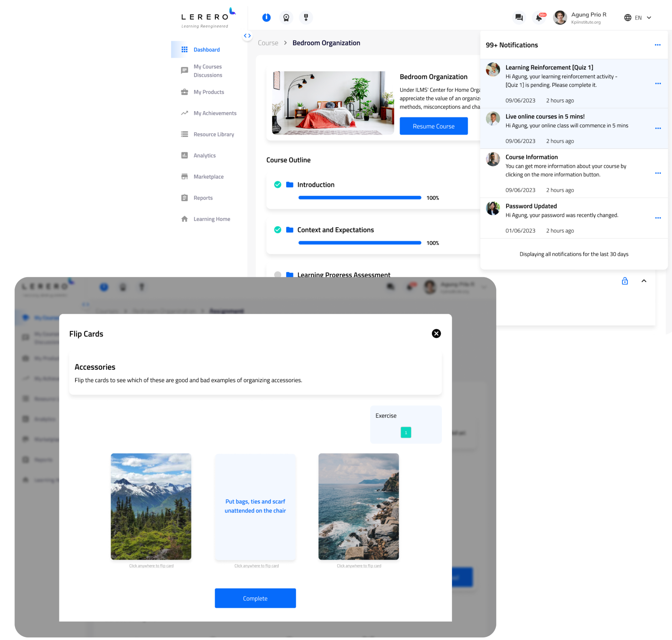Open options for Password Updated notification
Viewport: 672px width, 640px height.
(x=658, y=218)
